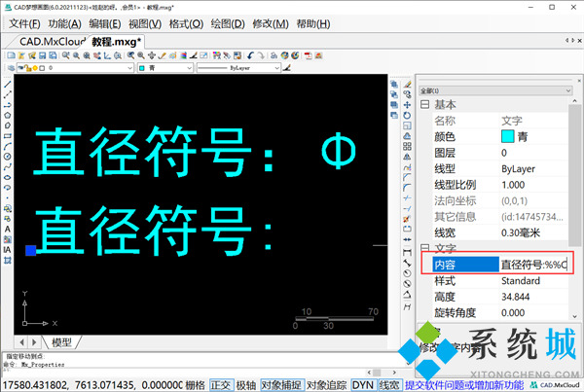Image resolution: width=584 pixels, height=392 pixels.
Task: Toggle 线宽 lineweight display
Action: tap(389, 385)
